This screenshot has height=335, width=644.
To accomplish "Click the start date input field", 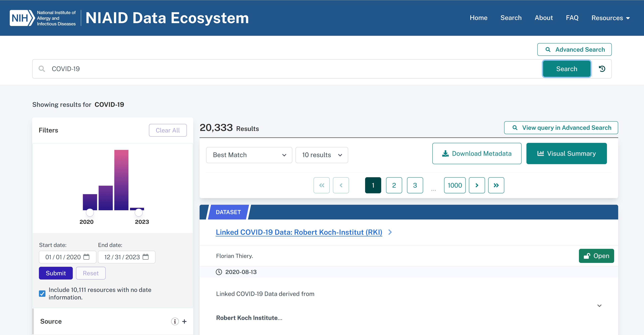I will coord(67,257).
